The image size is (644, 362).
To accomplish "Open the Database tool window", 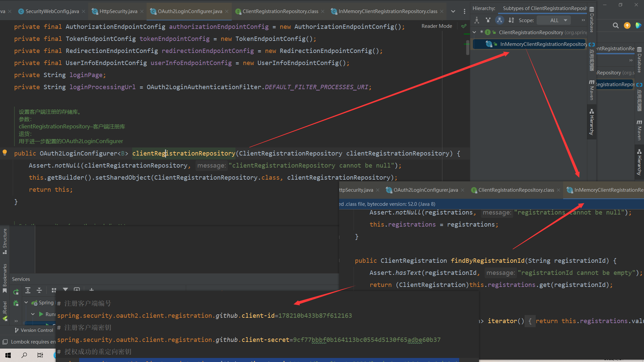I will click(592, 20).
